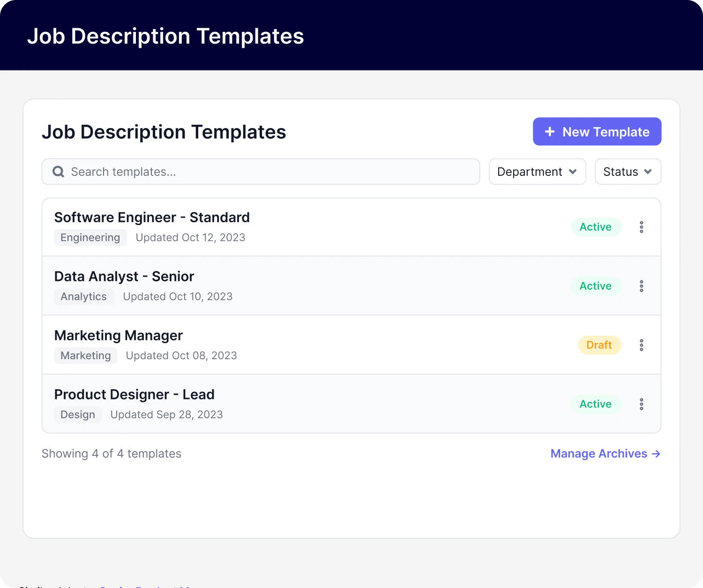Expand the Department filter dropdown
This screenshot has width=703, height=588.
click(x=537, y=172)
